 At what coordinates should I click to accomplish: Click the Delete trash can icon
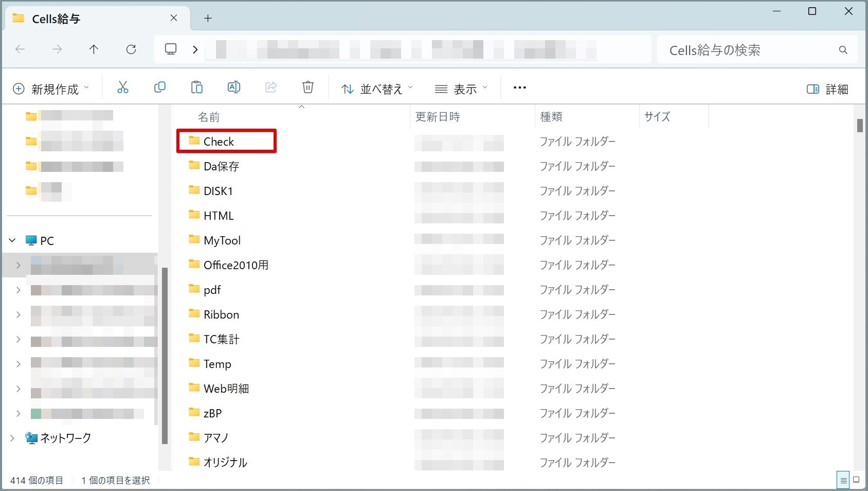(308, 87)
